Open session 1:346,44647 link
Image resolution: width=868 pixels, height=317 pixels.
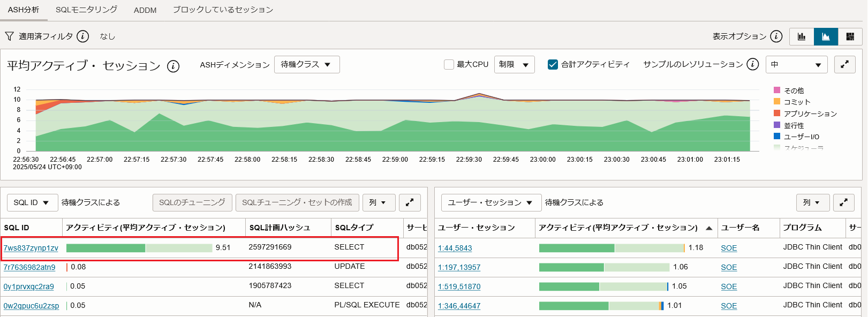(459, 306)
